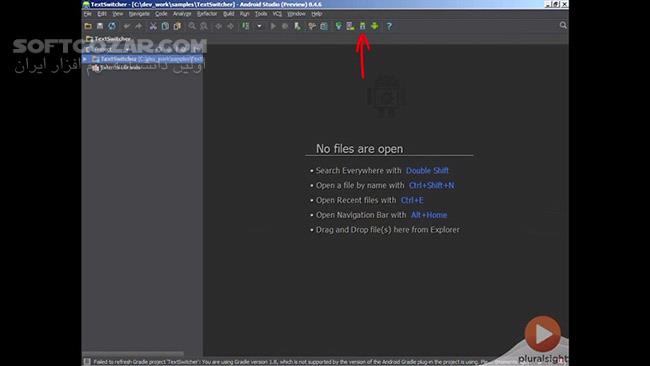650x366 pixels.
Task: Click the 'Double Shift' shortcut text
Action: point(427,170)
